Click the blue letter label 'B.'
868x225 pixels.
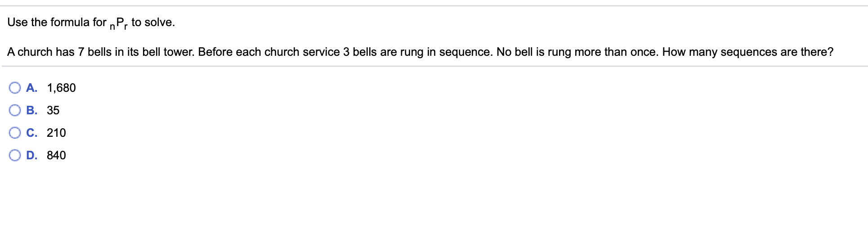click(31, 110)
